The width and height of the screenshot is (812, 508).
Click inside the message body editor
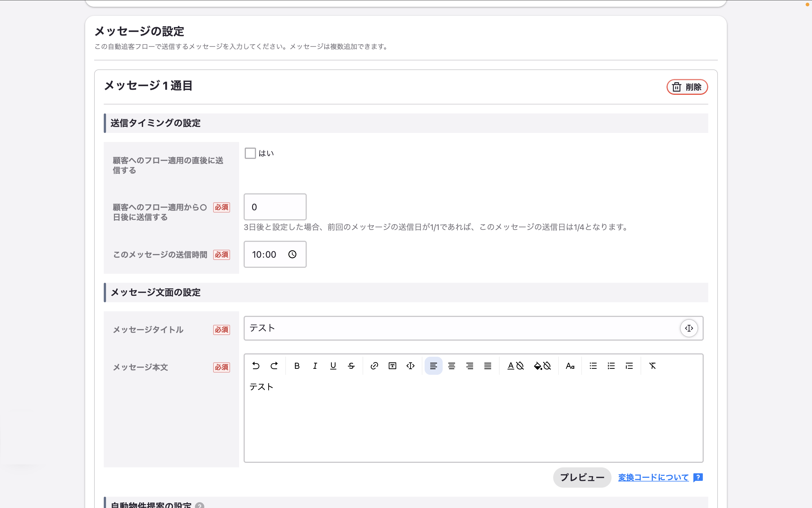(x=473, y=420)
